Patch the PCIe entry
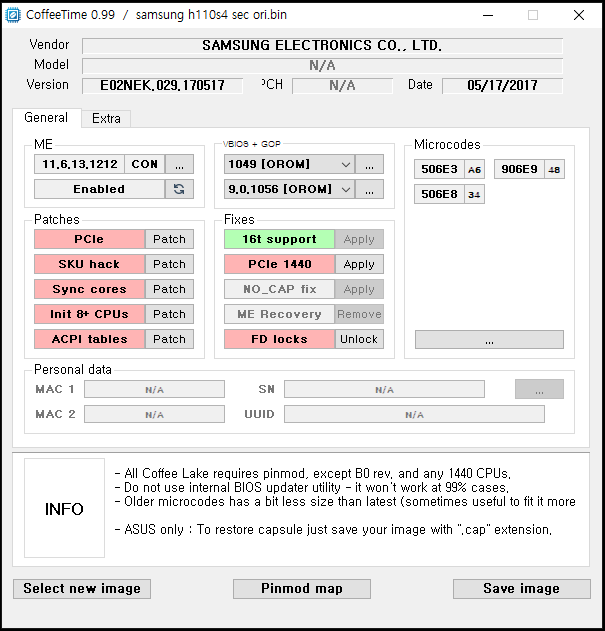Screen dimensions: 605x631 [x=169, y=239]
